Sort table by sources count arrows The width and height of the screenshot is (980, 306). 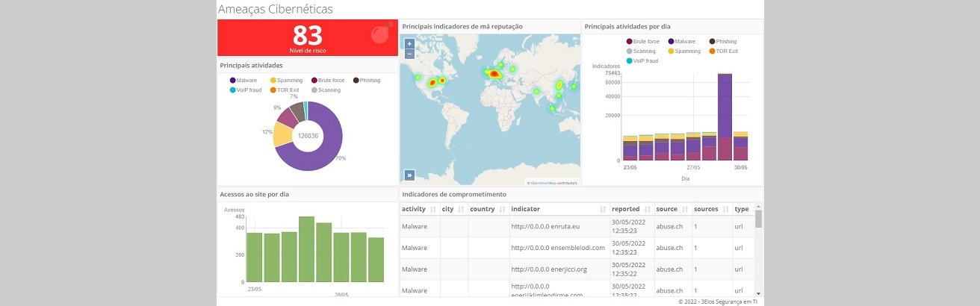(725, 209)
